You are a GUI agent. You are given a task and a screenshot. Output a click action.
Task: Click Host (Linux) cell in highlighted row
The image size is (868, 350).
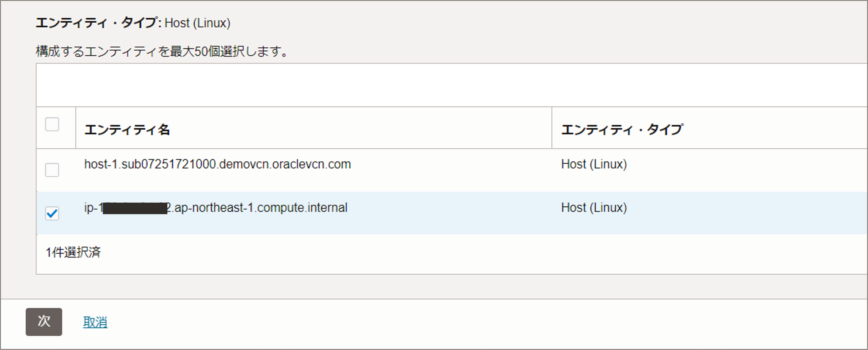[x=594, y=208]
